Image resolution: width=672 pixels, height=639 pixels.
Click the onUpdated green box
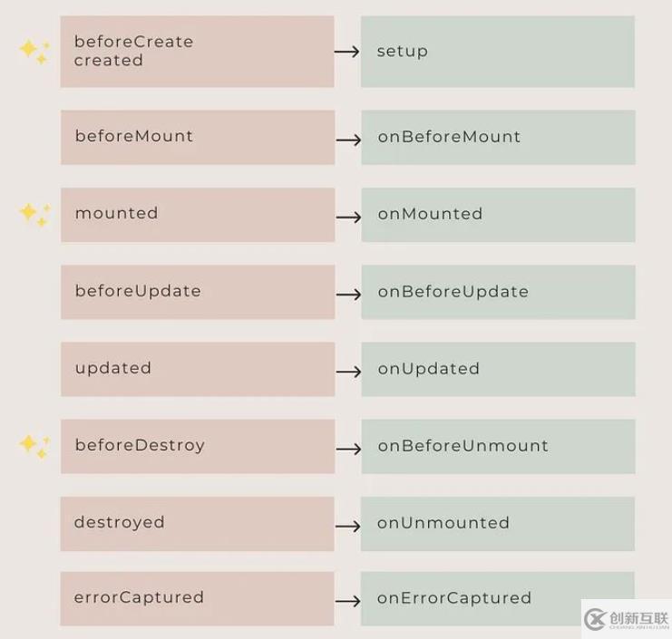coord(497,369)
